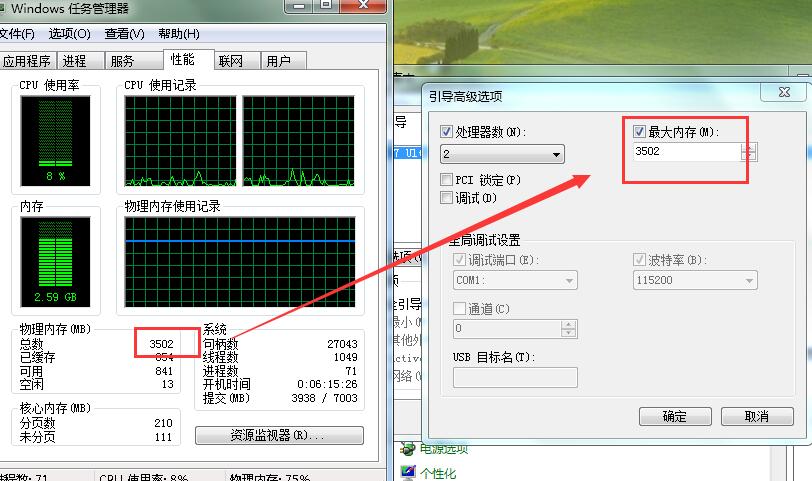Open the 电源选项 link
The height and width of the screenshot is (481, 812).
tap(444, 449)
